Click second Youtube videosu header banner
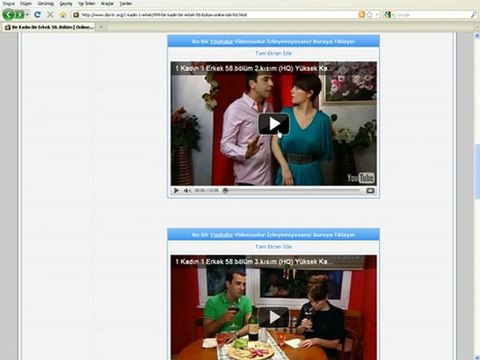 (273, 235)
